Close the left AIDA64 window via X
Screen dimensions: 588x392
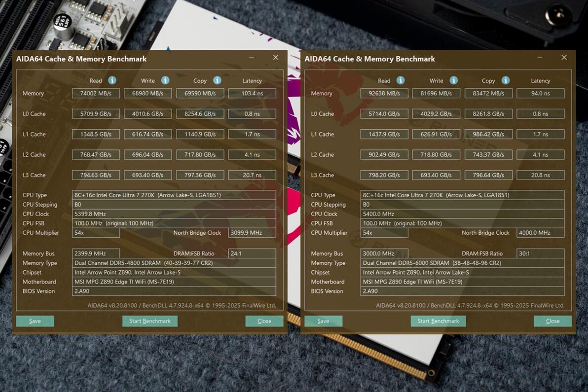[x=276, y=57]
